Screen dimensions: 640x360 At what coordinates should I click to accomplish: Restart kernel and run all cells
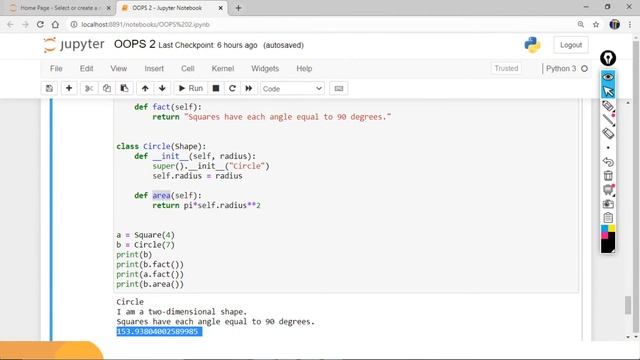click(249, 89)
